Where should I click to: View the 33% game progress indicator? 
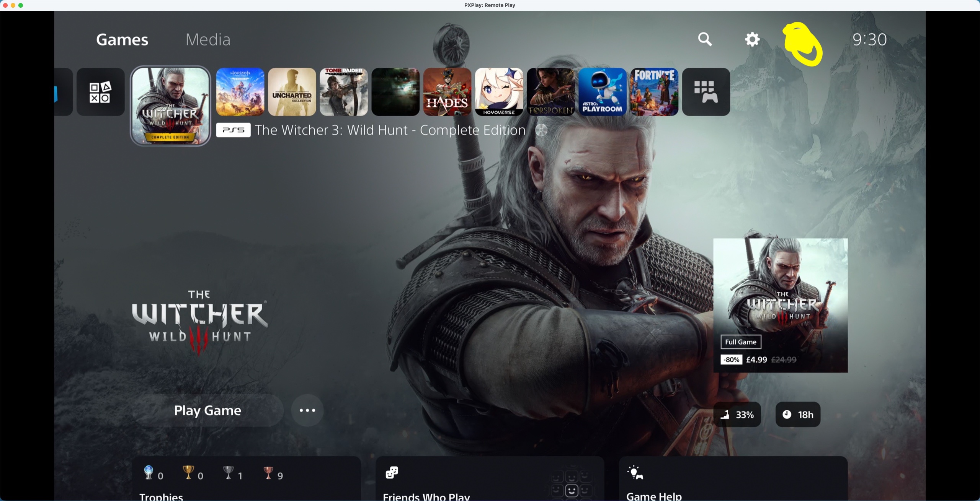click(737, 415)
